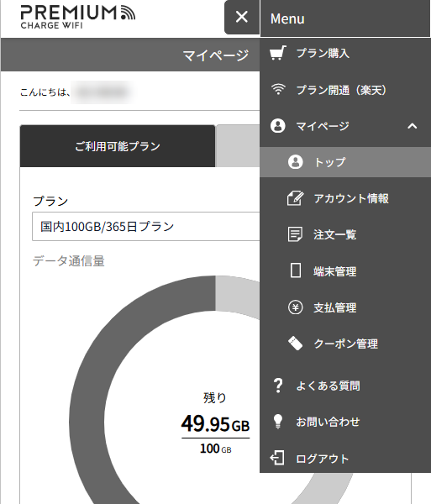Image resolution: width=431 pixels, height=504 pixels.
Task: Collapse the マイページ submenu with the chevron
Action: click(413, 126)
